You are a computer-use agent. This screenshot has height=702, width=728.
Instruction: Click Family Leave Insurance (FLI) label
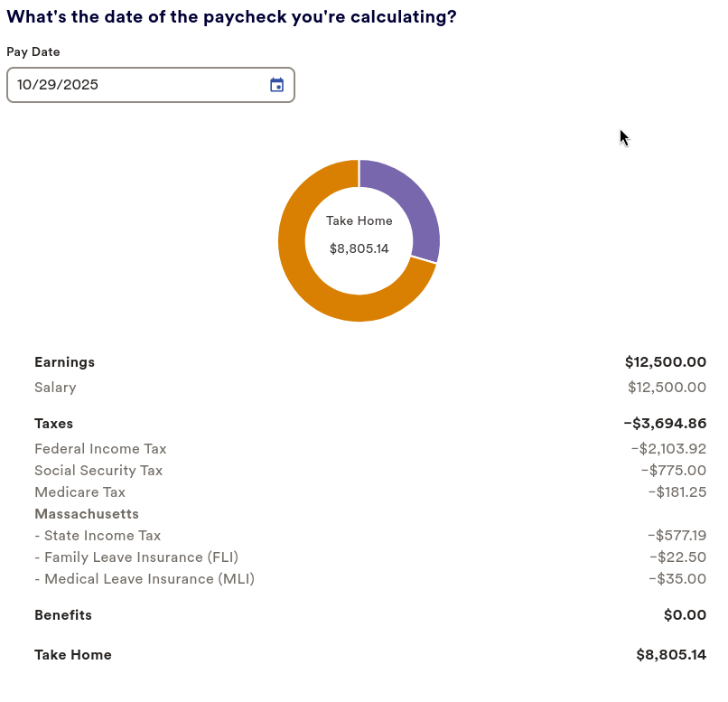coord(136,557)
